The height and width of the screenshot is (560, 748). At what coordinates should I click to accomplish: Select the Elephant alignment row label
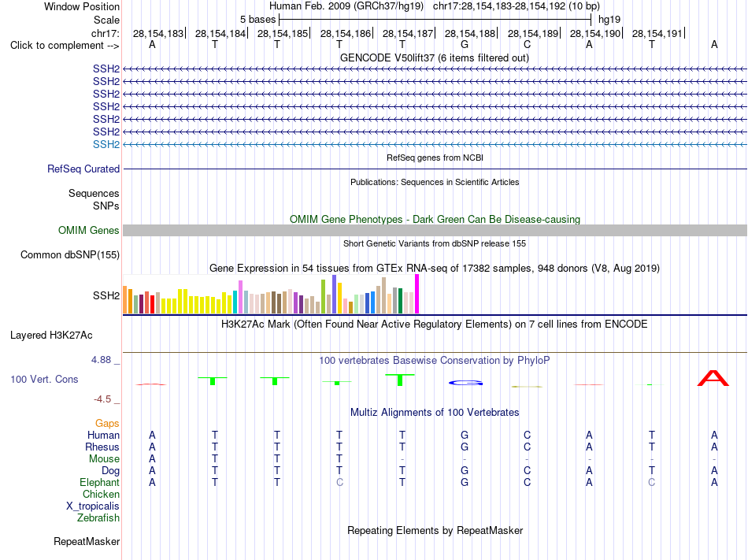point(99,482)
